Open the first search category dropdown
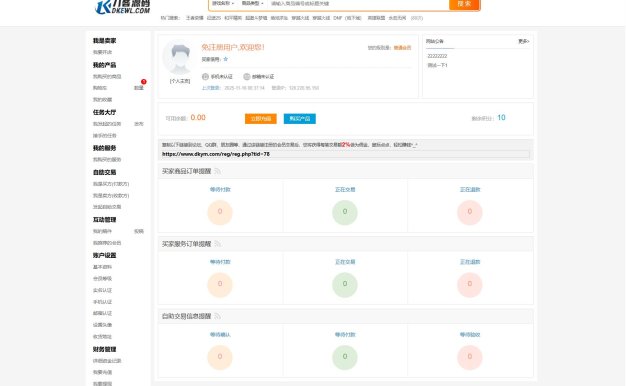The width and height of the screenshot is (626, 386). 223,3
